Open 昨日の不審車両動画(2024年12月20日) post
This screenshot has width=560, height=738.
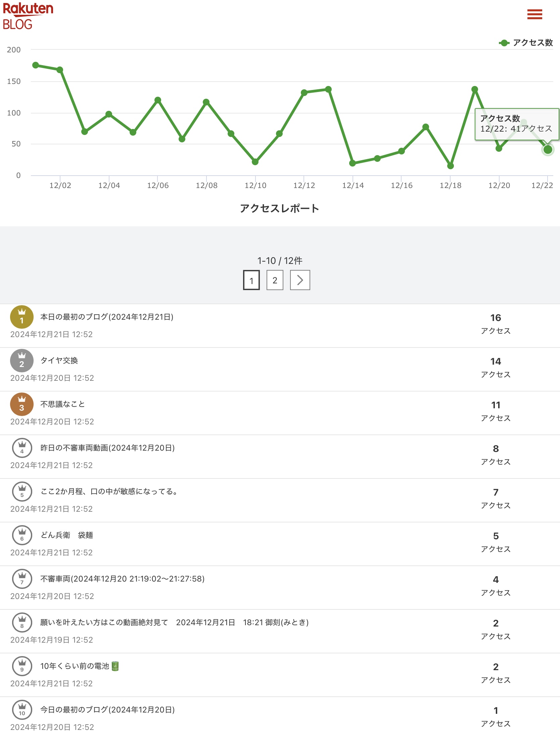pos(107,448)
